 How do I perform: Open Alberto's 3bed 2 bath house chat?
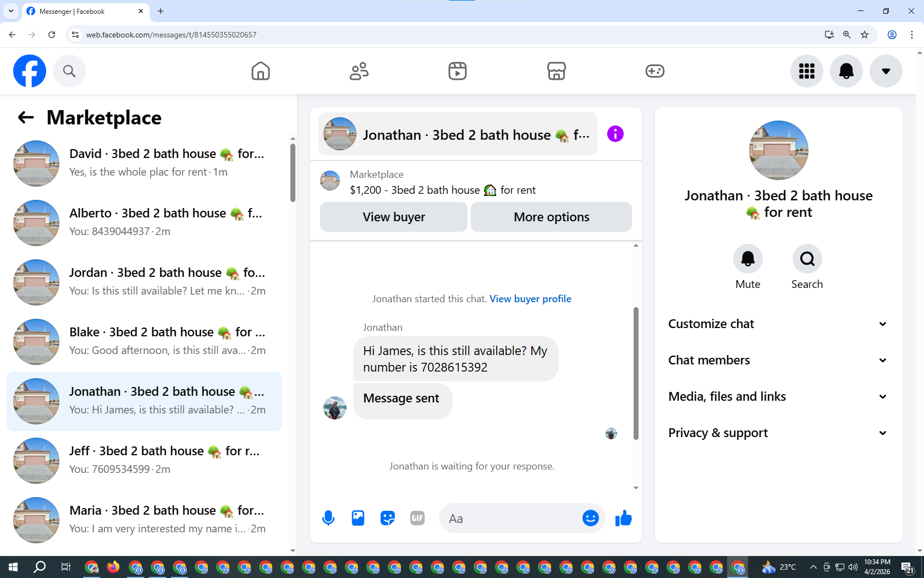point(144,223)
